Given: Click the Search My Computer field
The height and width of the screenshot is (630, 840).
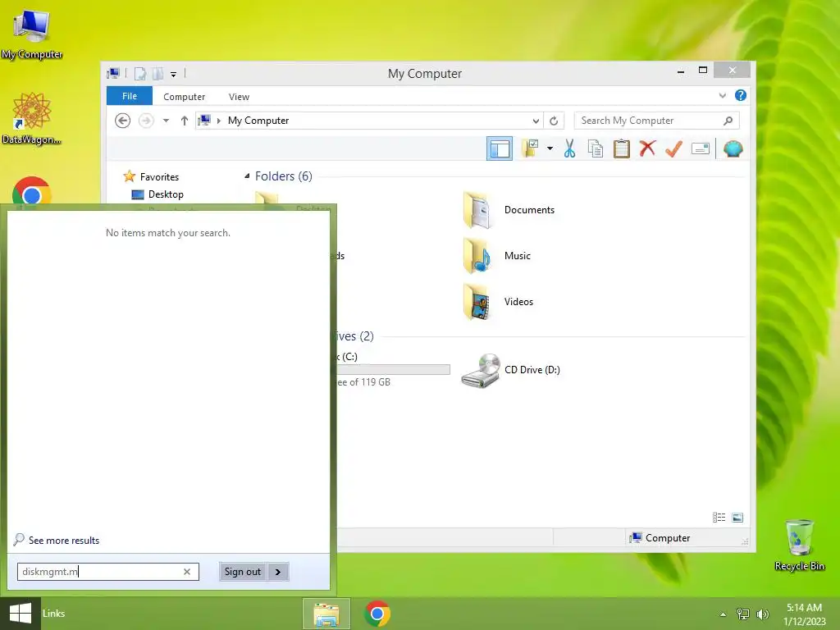Looking at the screenshot, I should pyautogui.click(x=656, y=121).
